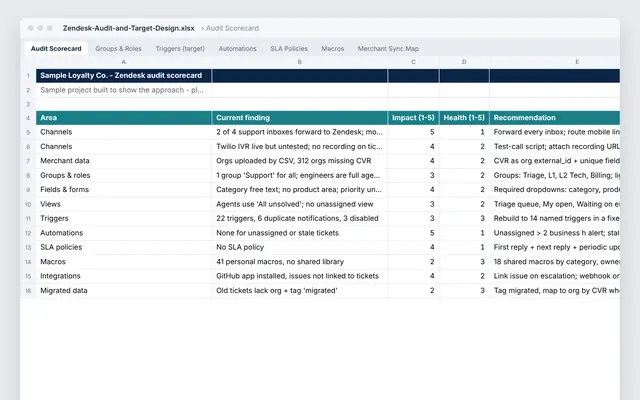Select the 'Views' cell
This screenshot has width=640, height=400.
coord(124,204)
